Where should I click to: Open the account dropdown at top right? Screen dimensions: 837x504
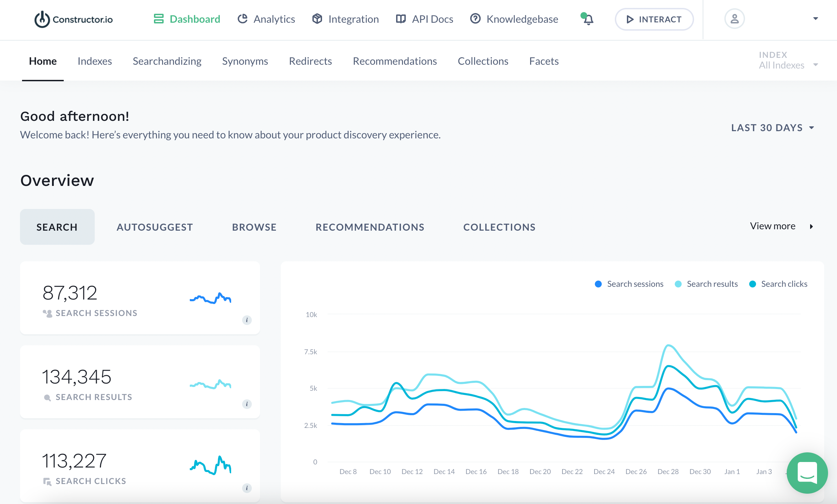click(816, 18)
